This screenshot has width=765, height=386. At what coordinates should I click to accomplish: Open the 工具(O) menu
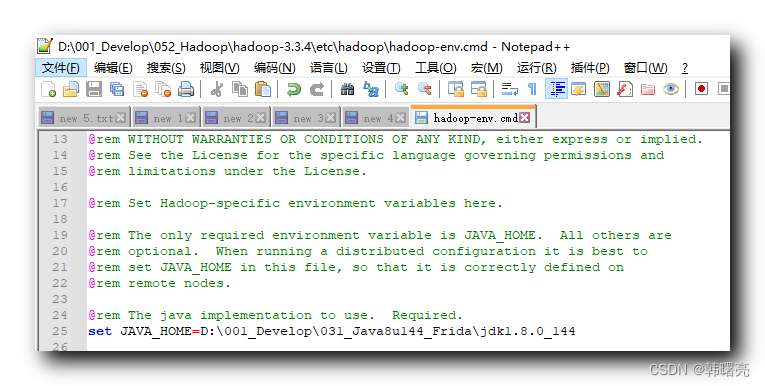click(x=435, y=68)
